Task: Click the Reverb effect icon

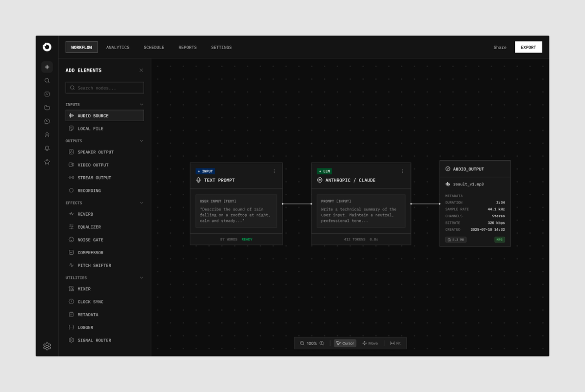Action: tap(71, 214)
